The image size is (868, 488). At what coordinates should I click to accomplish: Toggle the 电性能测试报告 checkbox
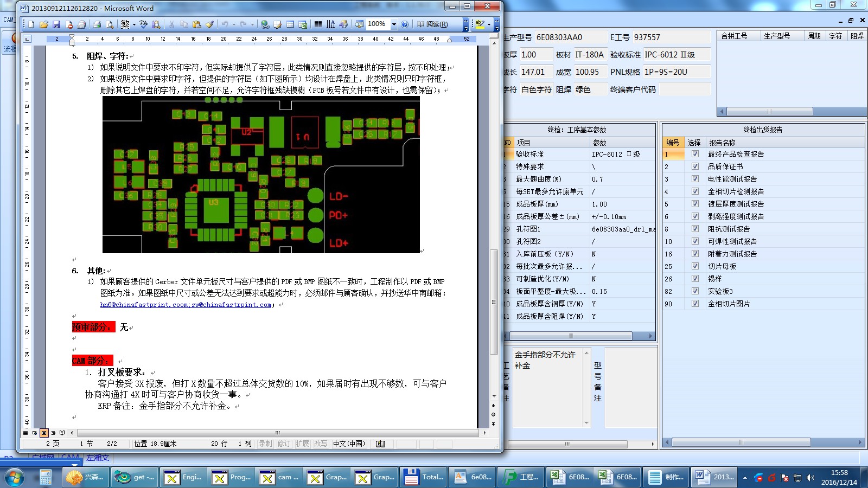tap(695, 179)
